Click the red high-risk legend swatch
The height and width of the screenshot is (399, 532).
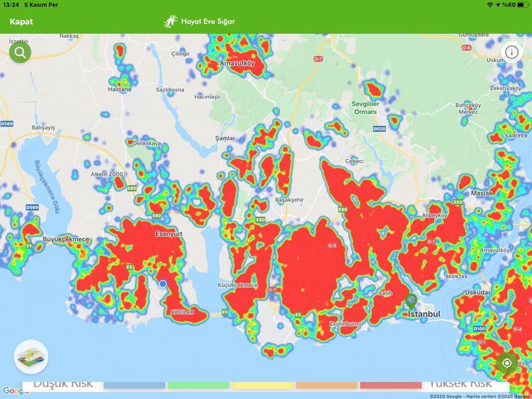coord(390,385)
